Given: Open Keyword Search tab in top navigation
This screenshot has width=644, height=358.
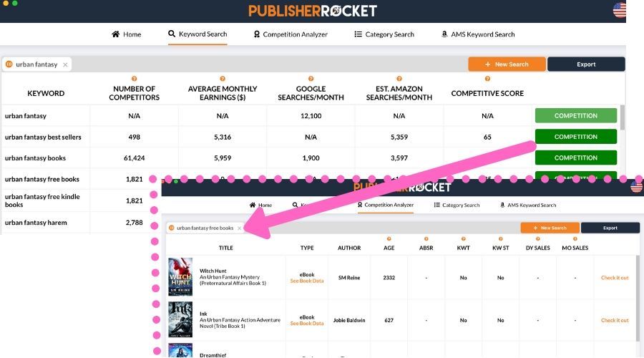Looking at the screenshot, I should tap(197, 34).
